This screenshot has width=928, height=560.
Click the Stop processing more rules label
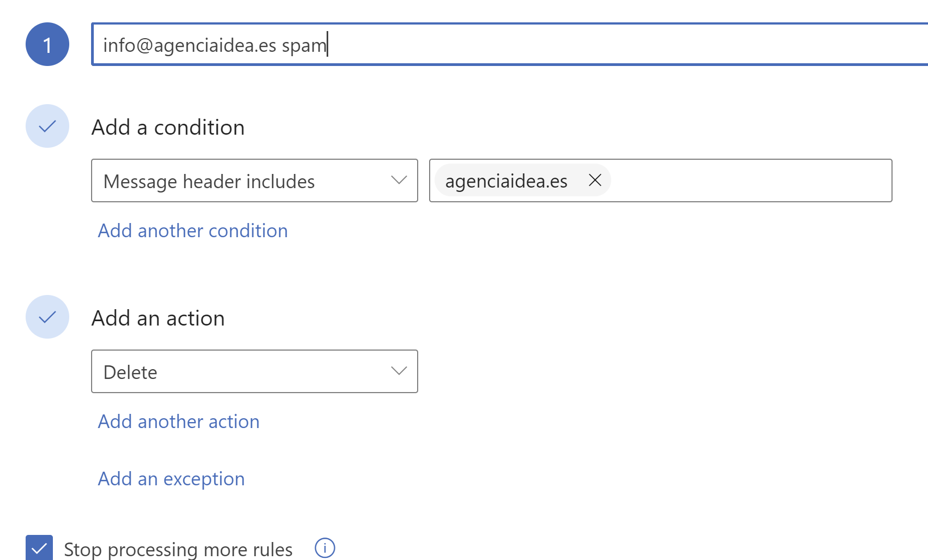point(178,549)
